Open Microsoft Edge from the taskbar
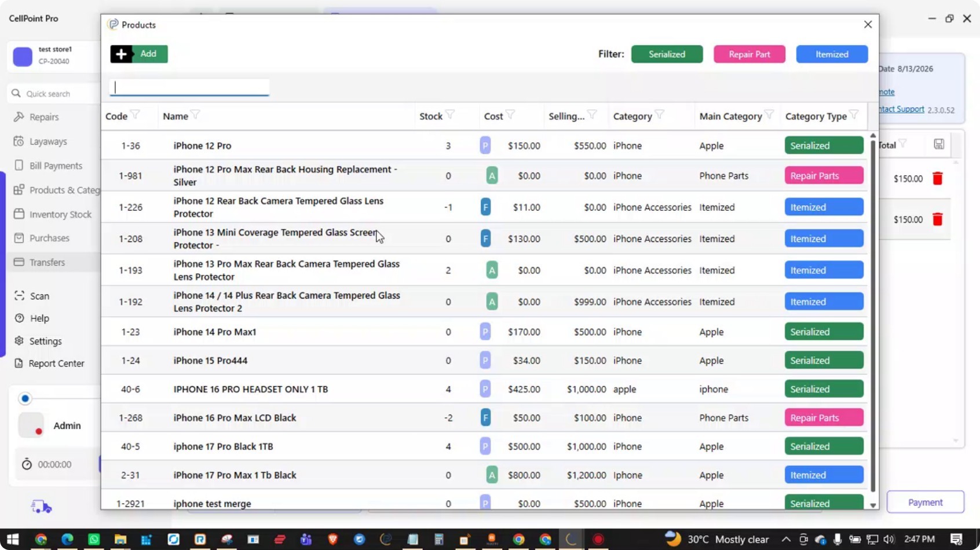Screen dimensions: 980x550 coord(67,539)
